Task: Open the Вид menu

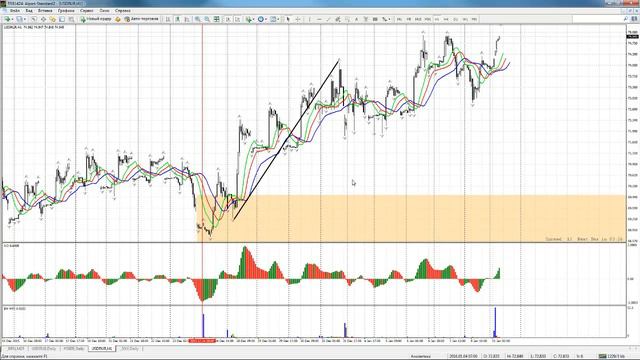Action: click(29, 11)
